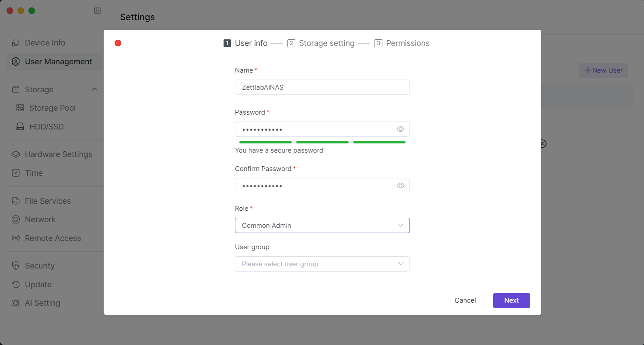Cancel the new user dialog
The height and width of the screenshot is (345, 644).
coord(465,300)
